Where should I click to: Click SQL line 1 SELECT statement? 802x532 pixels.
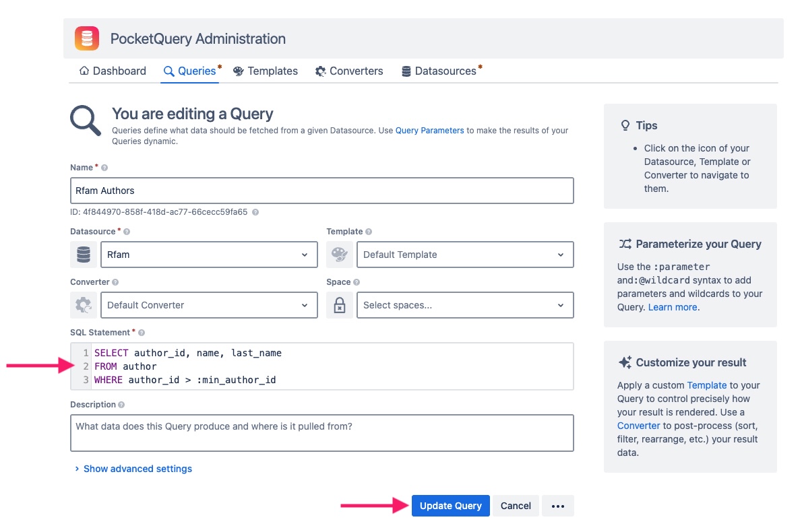188,353
